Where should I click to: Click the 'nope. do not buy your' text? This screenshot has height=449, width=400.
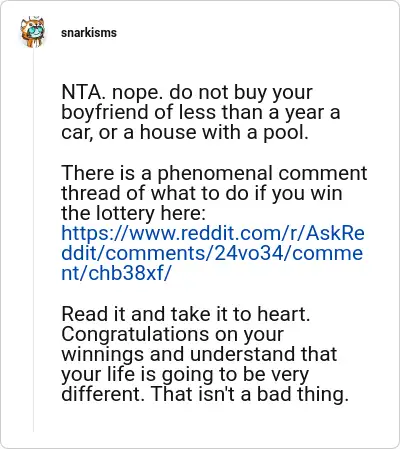pyautogui.click(x=212, y=92)
